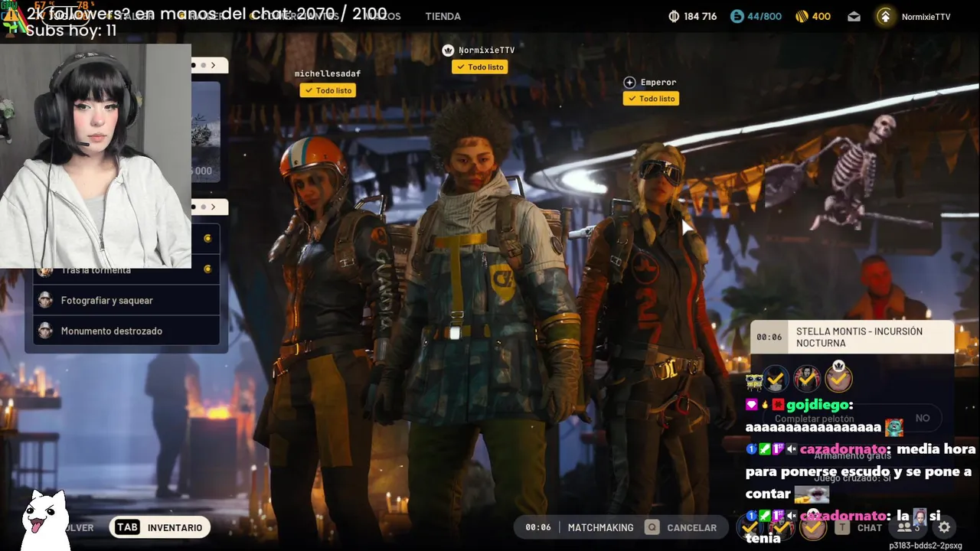
Task: Click the blue 44/800 token icon
Action: [737, 16]
